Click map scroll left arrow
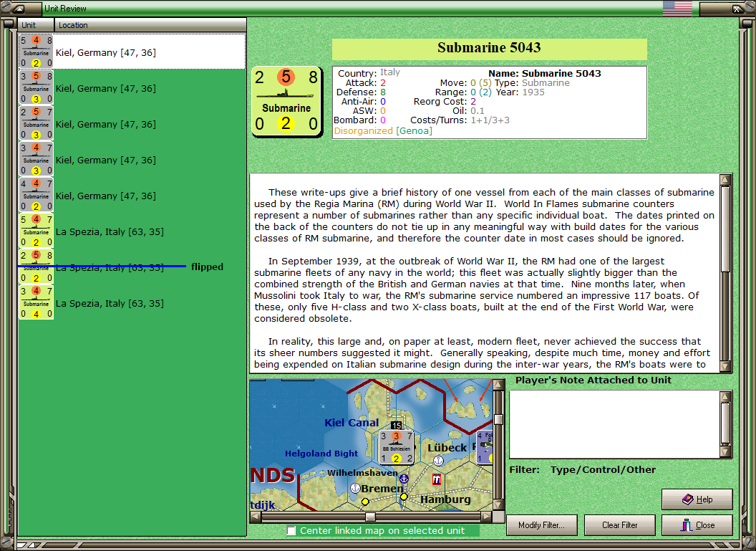 point(256,517)
